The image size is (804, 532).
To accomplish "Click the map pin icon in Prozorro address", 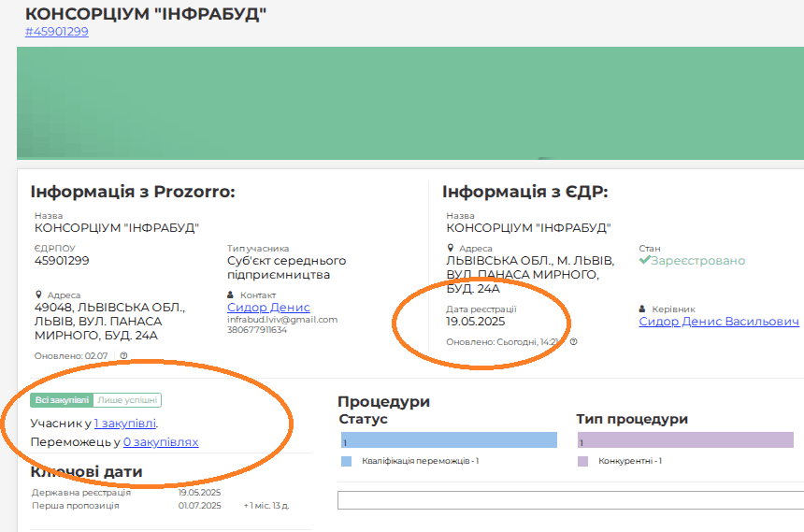I will click(37, 295).
